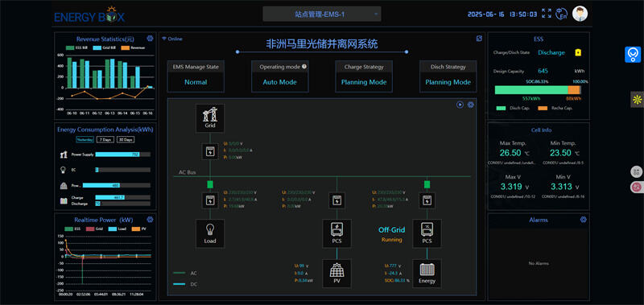Image resolution: width=644 pixels, height=305 pixels.
Task: Click the Disch Strategy Planning Mode value
Action: (448, 82)
